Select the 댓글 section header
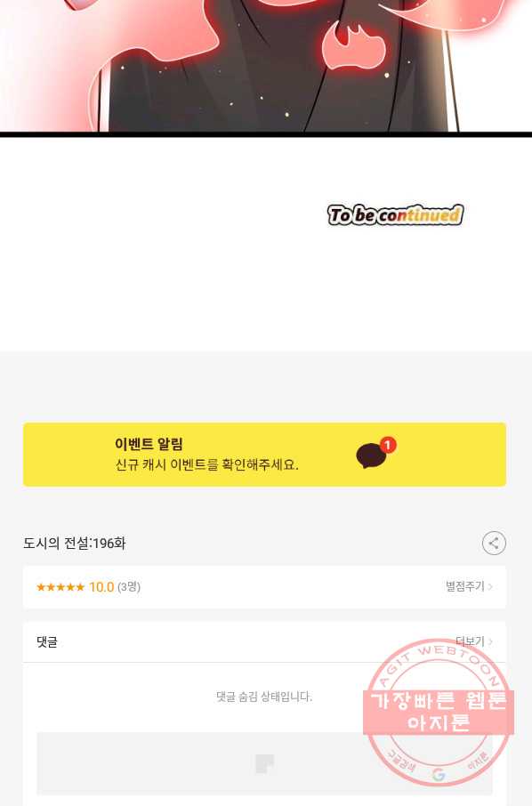532x806 pixels. click(47, 642)
